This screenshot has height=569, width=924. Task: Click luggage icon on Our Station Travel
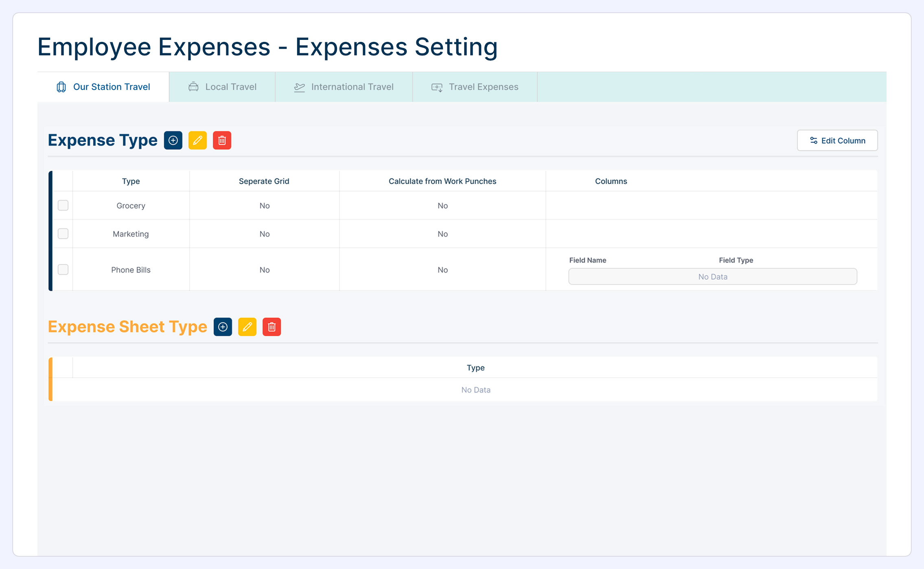point(61,87)
